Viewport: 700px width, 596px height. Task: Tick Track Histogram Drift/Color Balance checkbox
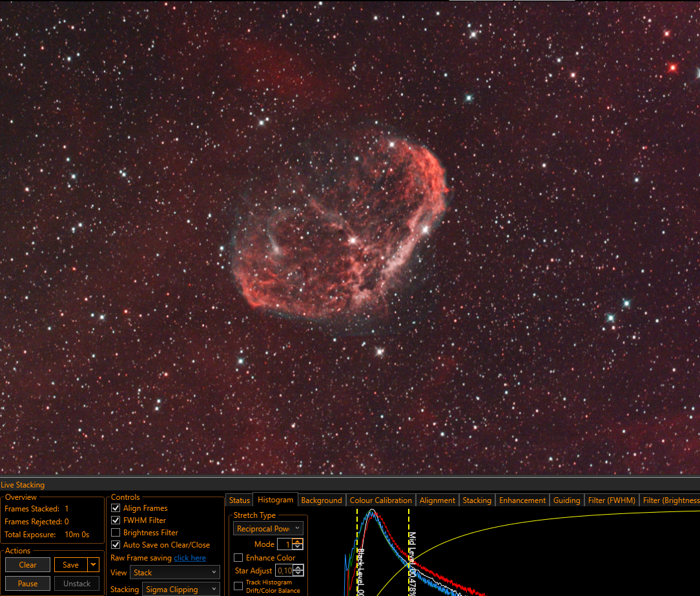pyautogui.click(x=238, y=586)
